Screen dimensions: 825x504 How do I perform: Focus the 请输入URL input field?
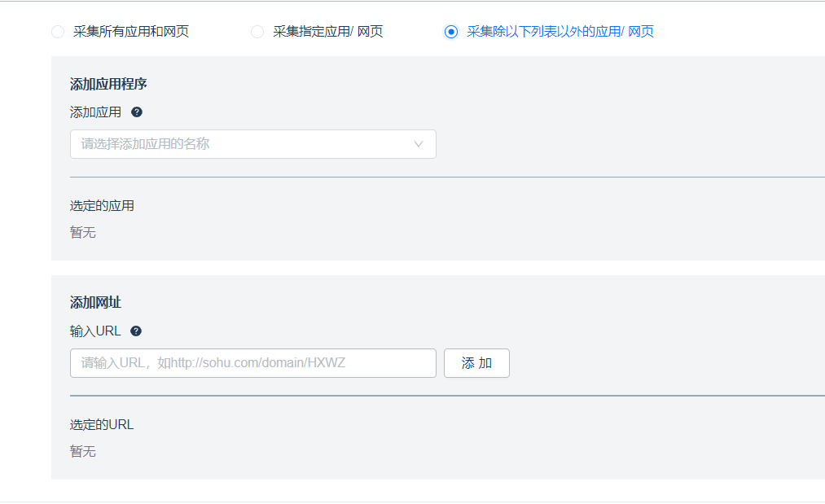coord(252,363)
